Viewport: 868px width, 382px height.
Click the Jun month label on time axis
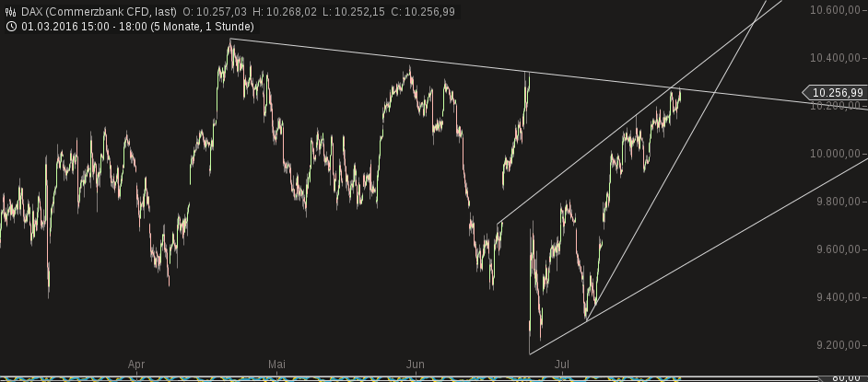[416, 365]
